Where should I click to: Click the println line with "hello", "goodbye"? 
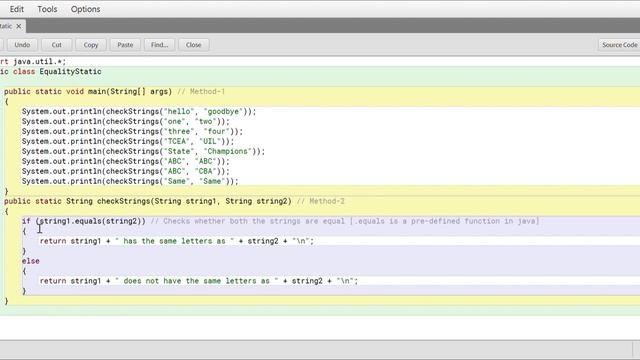pyautogui.click(x=139, y=111)
